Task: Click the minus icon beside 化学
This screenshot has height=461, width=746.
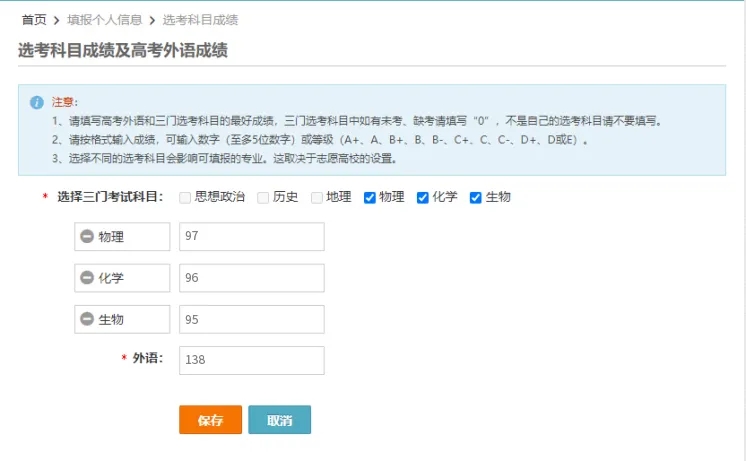Action: [x=87, y=278]
